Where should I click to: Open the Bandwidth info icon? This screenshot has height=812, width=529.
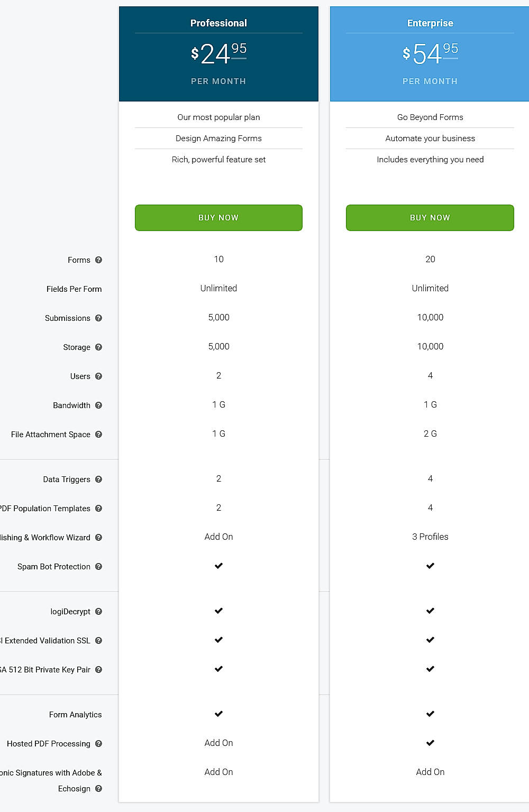coord(98,405)
